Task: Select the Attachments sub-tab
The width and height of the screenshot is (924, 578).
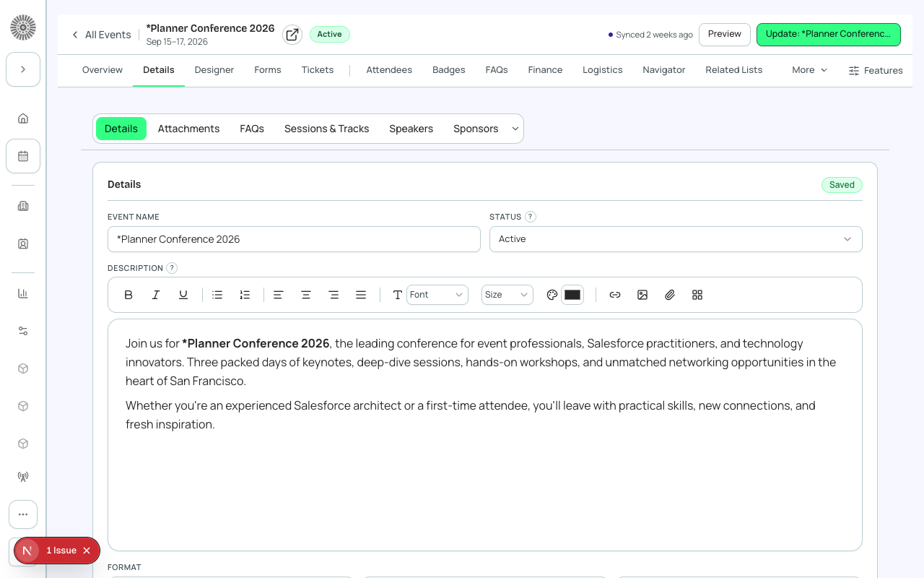Action: (x=188, y=129)
